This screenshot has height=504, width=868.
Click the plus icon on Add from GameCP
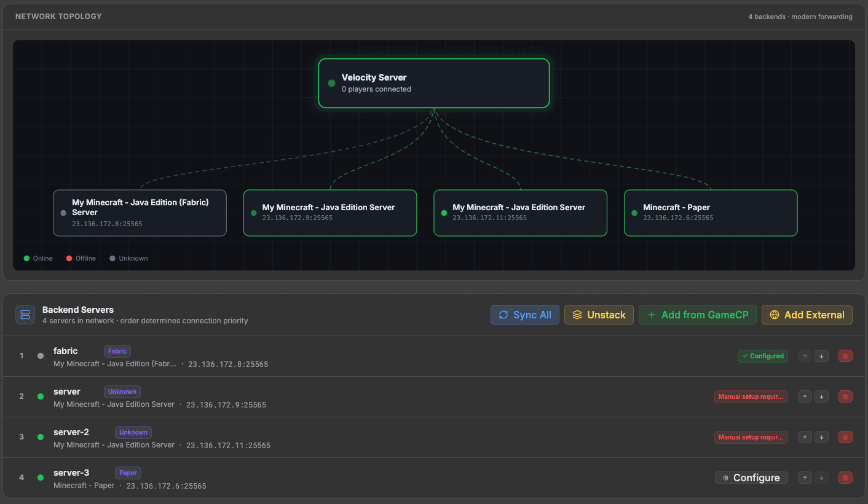click(651, 314)
